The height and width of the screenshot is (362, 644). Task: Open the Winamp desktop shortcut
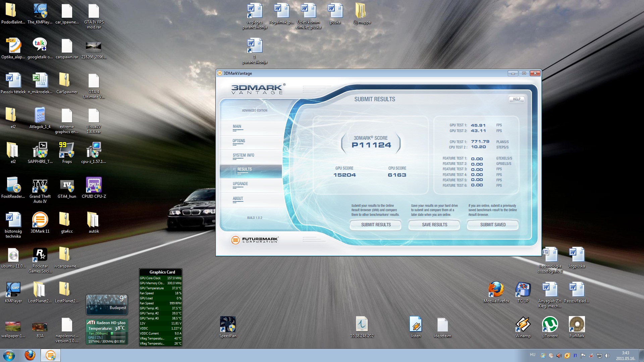(523, 327)
